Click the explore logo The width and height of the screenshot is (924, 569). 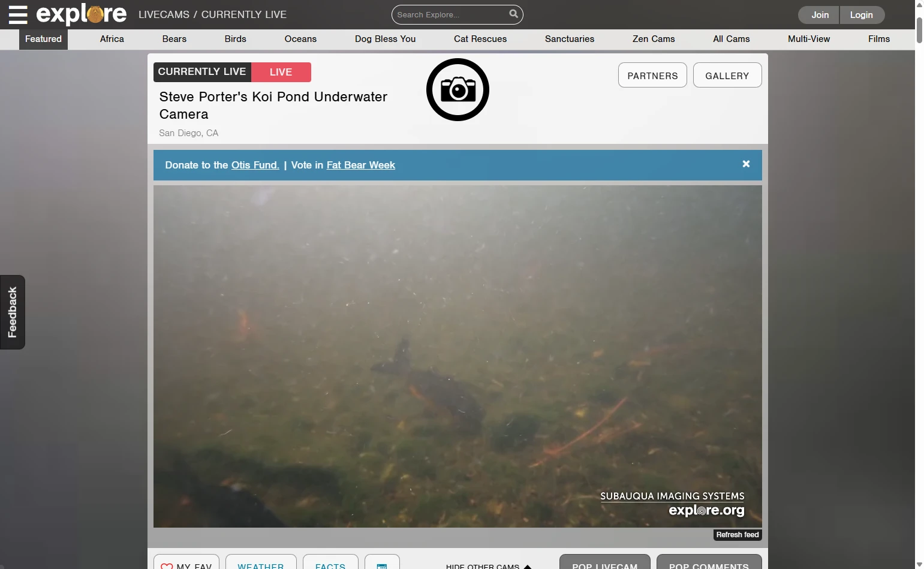click(x=82, y=14)
